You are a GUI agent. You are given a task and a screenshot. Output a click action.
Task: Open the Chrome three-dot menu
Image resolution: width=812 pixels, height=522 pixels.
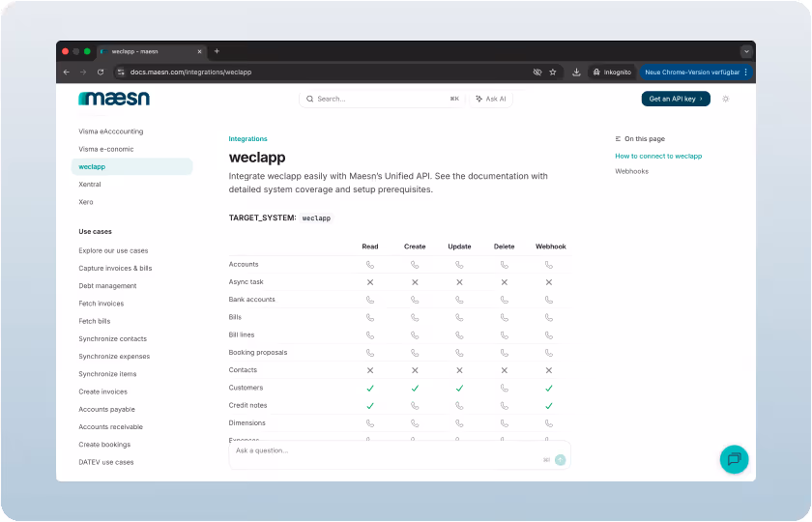click(746, 72)
